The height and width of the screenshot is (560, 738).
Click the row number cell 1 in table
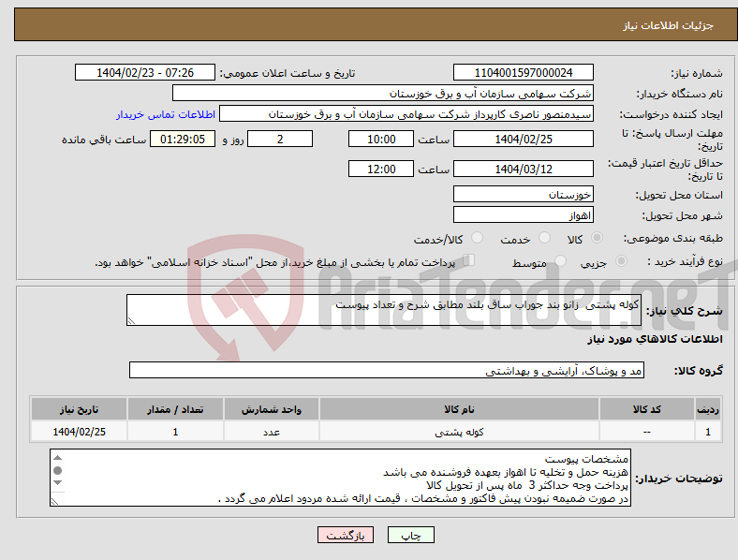tap(708, 431)
